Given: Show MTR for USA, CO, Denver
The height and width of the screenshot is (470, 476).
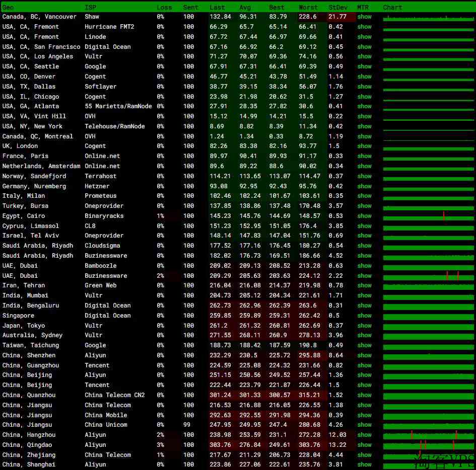Looking at the screenshot, I should [x=364, y=76].
